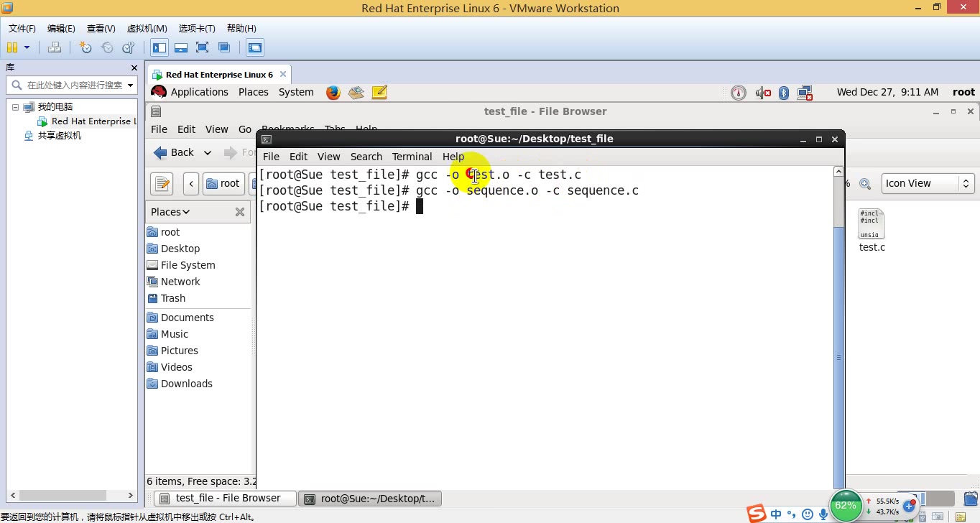This screenshot has height=523, width=980.
Task: Click the path bar left scroll arrow
Action: click(x=191, y=184)
